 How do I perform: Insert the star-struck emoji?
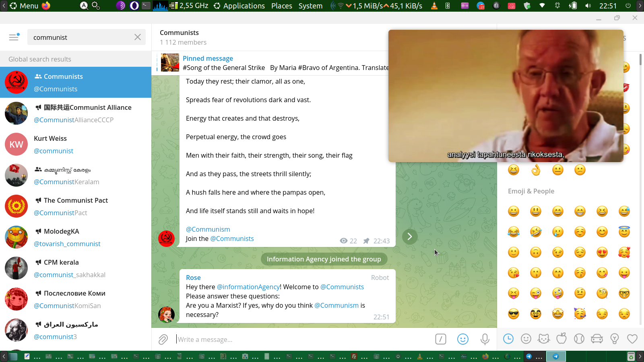(558, 314)
